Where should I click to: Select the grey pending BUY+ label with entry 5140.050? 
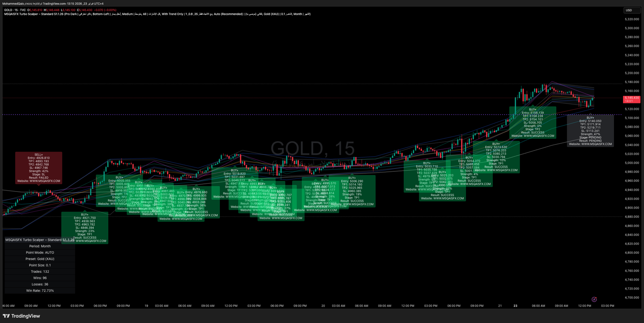590,131
